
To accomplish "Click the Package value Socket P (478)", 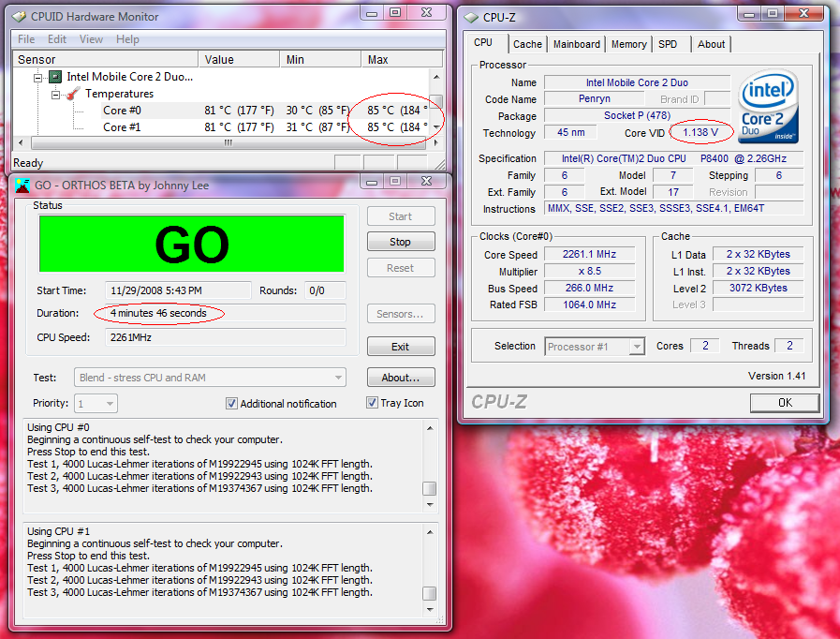I will point(637,115).
